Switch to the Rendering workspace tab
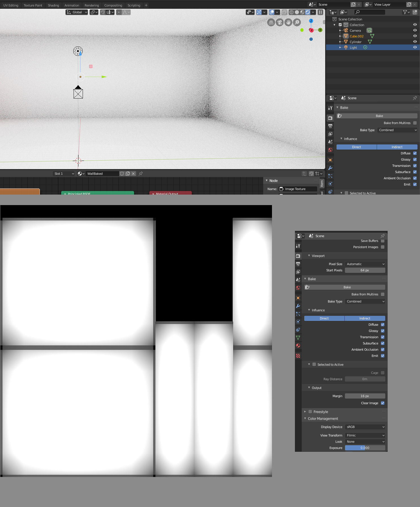 coord(92,5)
